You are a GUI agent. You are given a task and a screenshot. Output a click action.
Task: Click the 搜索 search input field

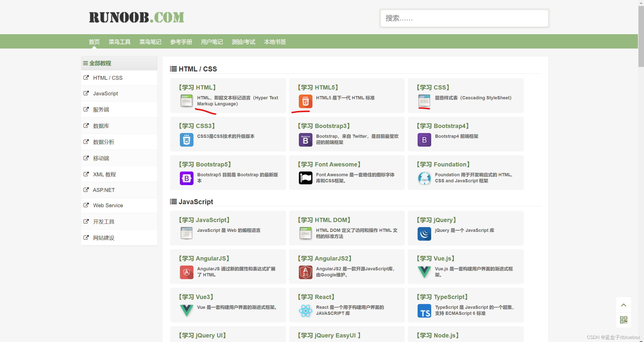click(x=464, y=18)
